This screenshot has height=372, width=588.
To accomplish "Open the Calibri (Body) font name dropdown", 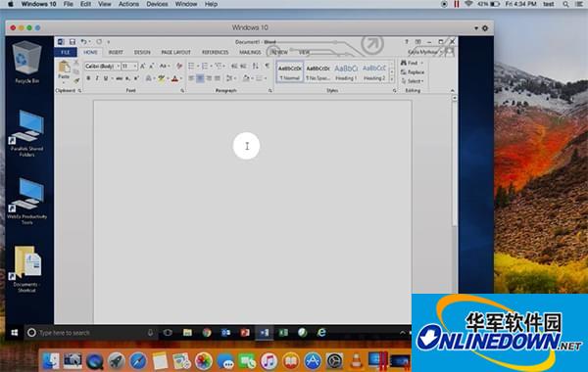I will click(x=118, y=66).
